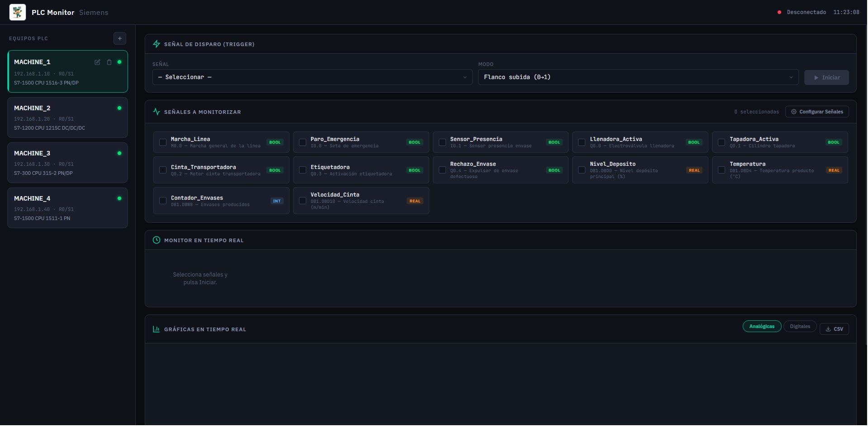
Task: Open the Modo dropdown showing Flanco subida
Action: 638,77
